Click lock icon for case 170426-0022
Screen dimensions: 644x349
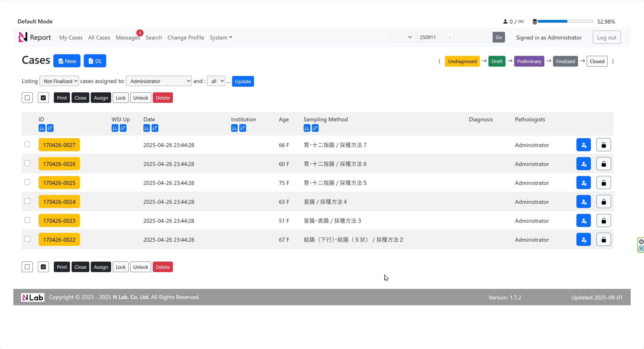pyautogui.click(x=603, y=240)
